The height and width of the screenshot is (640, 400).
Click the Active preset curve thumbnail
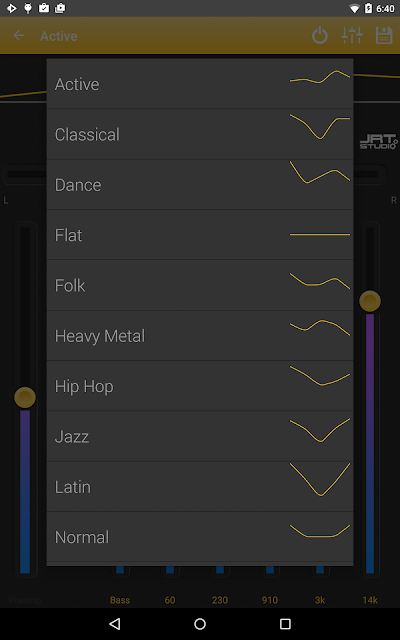(x=320, y=77)
